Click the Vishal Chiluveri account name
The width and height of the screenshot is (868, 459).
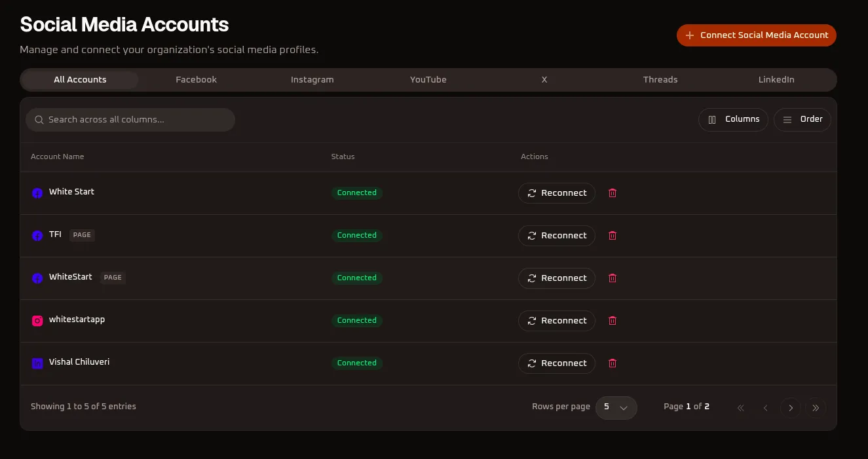[79, 362]
